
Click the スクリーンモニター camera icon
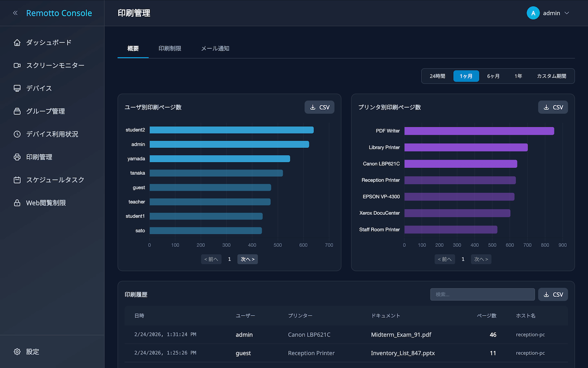(17, 65)
